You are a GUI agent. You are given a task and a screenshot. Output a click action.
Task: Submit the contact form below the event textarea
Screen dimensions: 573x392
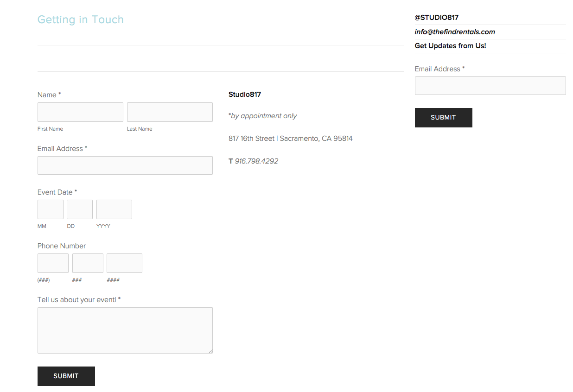[x=66, y=376]
